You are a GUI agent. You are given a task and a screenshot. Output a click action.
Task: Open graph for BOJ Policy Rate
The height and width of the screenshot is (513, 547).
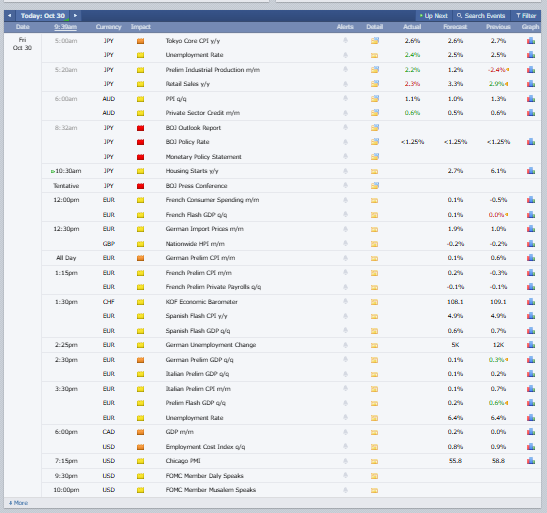point(531,142)
